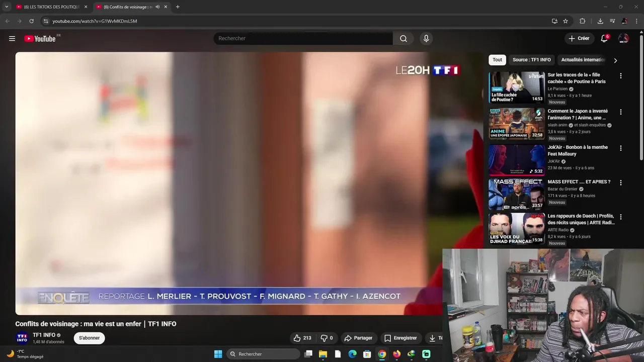Go to the YouTube home logo
The width and height of the screenshot is (644, 362).
click(40, 39)
